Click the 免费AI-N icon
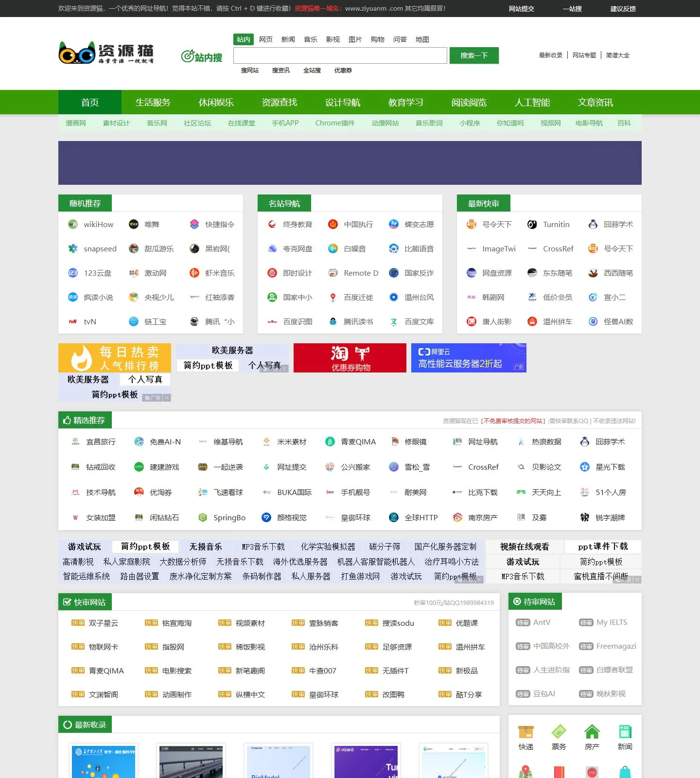Image resolution: width=700 pixels, height=778 pixels. (x=139, y=442)
